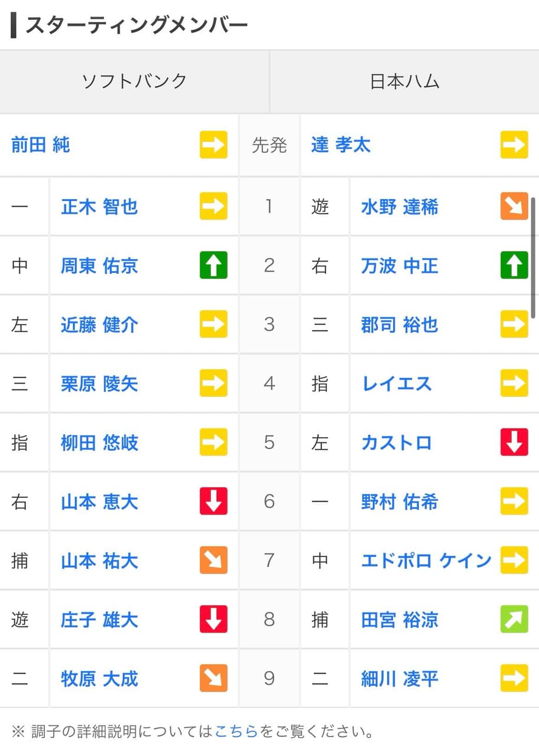Open the こちら condition details link
This screenshot has height=756, width=539.
[x=236, y=732]
